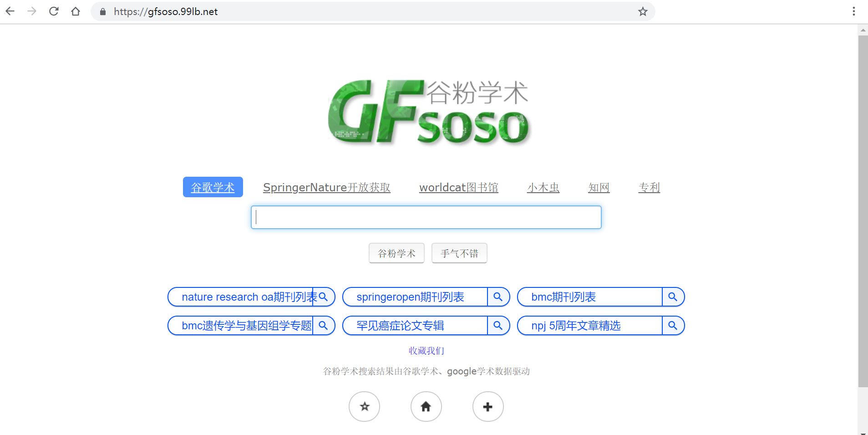Switch to worldcat图书馆 tab
The image size is (868, 435).
tap(459, 187)
